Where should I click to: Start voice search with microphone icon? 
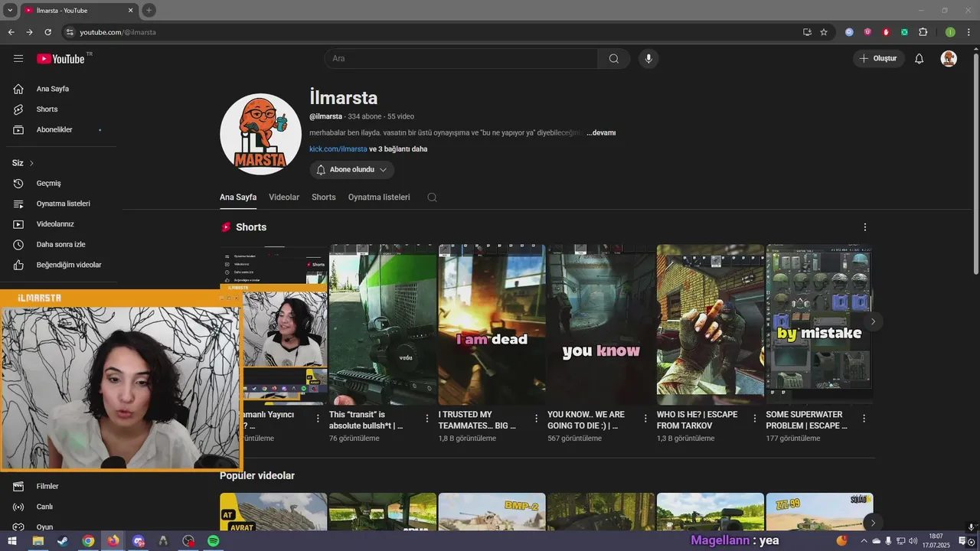click(x=648, y=59)
